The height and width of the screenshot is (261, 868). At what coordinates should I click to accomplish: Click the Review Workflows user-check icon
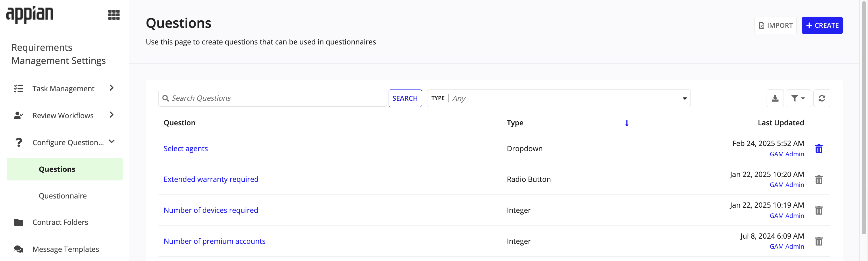pyautogui.click(x=19, y=115)
